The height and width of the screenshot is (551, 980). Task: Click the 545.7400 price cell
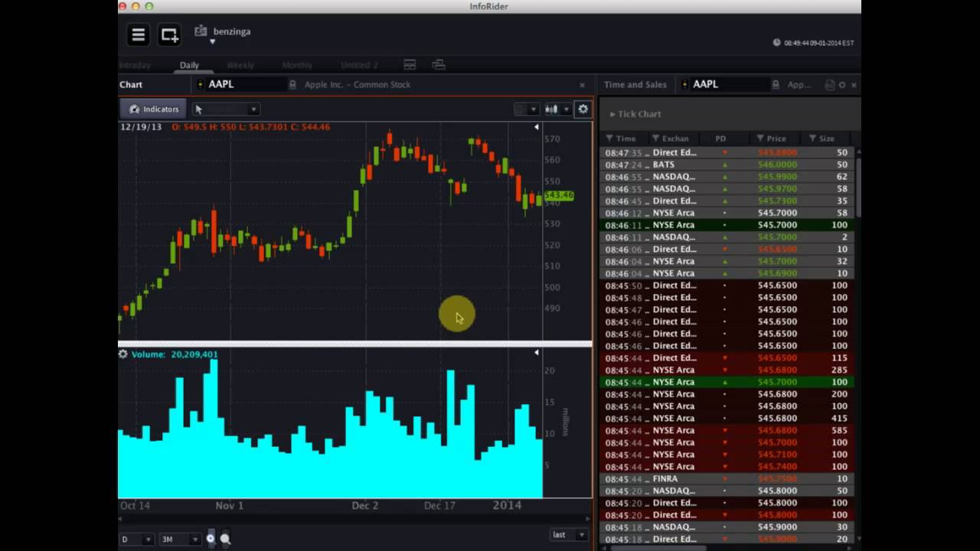(777, 467)
